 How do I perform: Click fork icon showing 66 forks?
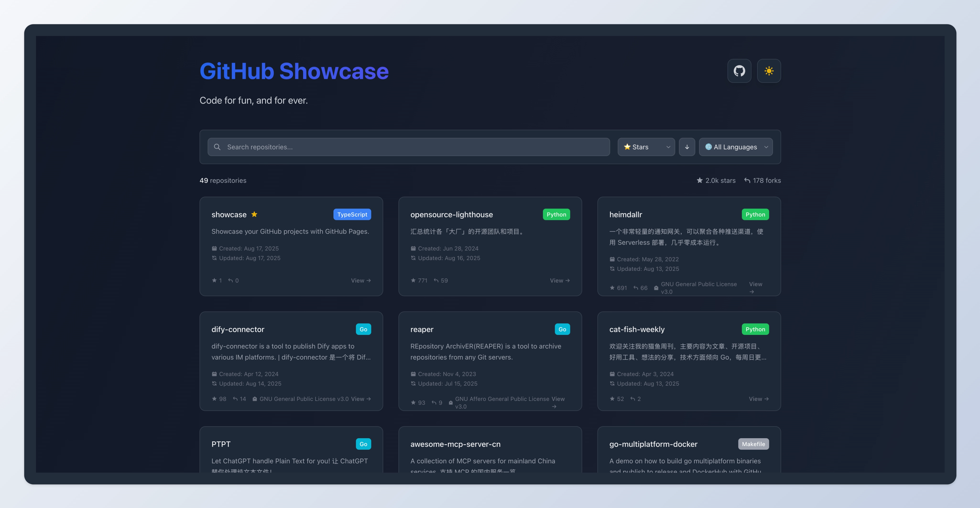pyautogui.click(x=636, y=288)
